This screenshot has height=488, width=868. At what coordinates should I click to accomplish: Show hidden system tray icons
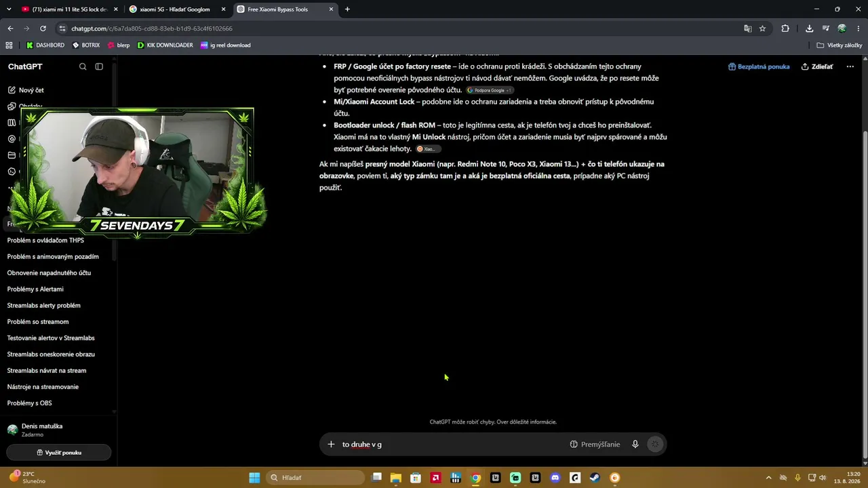click(768, 478)
